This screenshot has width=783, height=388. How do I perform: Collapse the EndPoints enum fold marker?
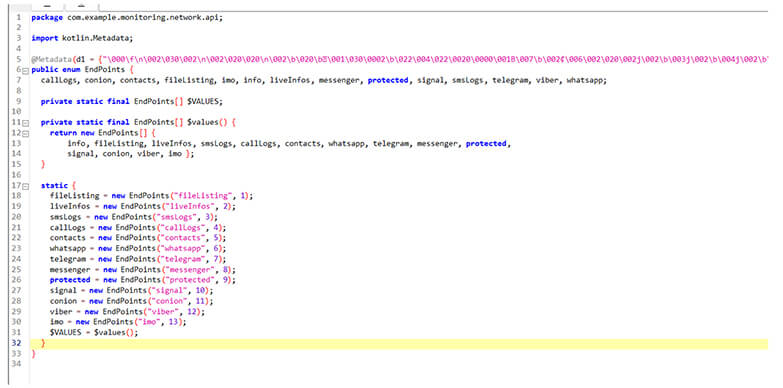click(25, 70)
